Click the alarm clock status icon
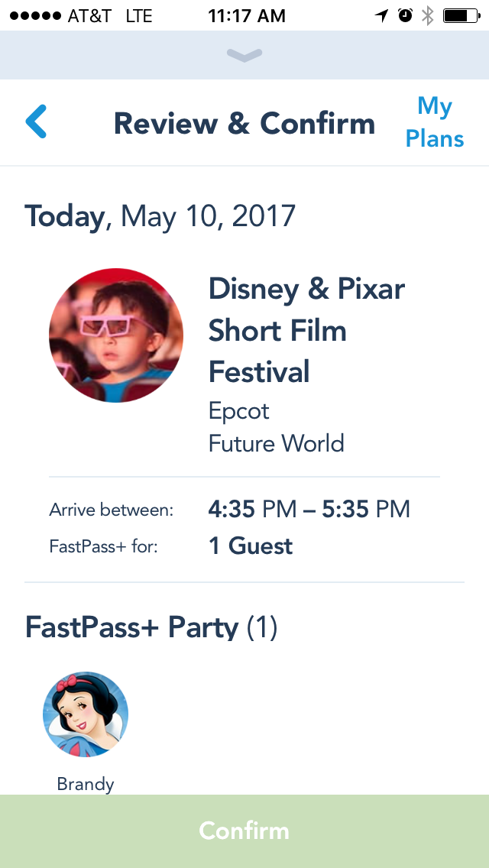The image size is (489, 868). (x=406, y=16)
